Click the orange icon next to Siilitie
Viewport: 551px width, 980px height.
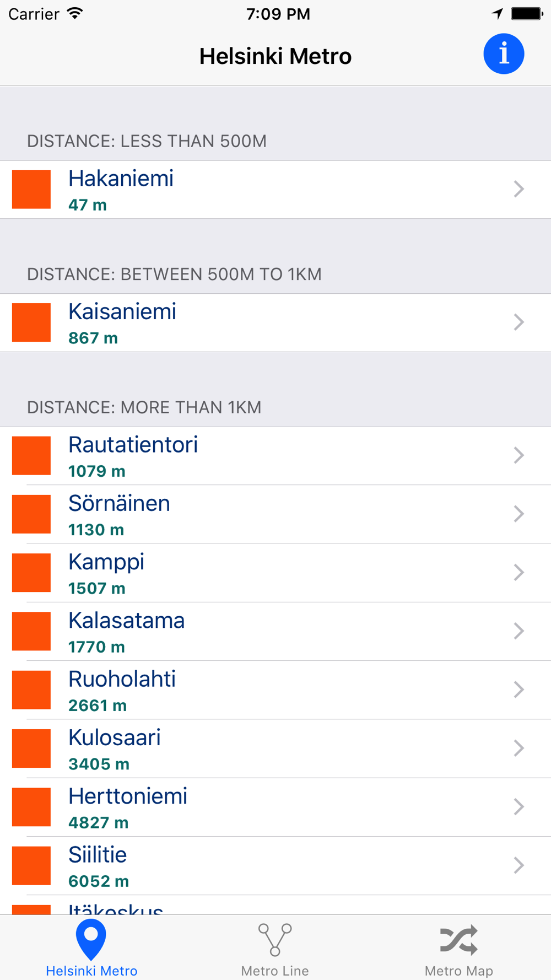coord(31,865)
